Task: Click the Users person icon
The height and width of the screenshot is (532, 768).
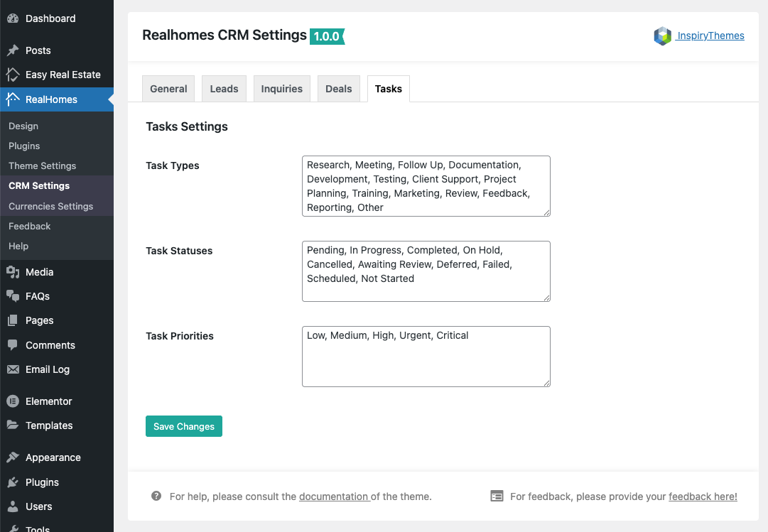Action: click(x=13, y=506)
